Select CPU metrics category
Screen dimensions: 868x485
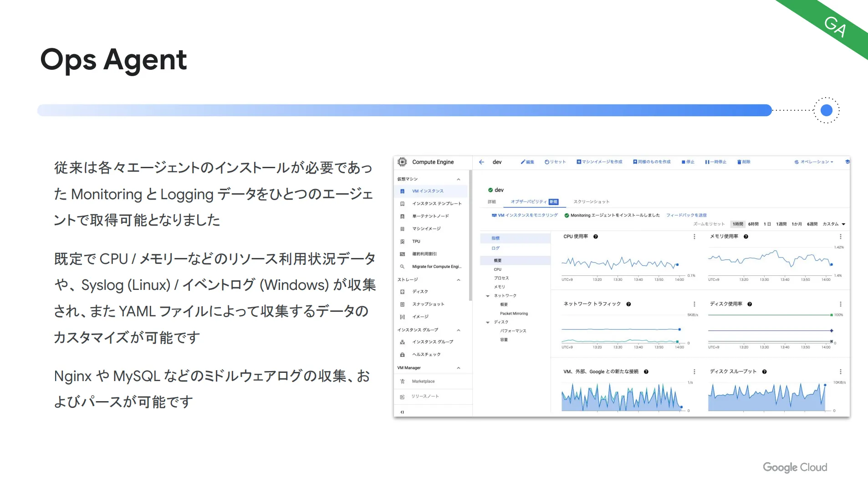(497, 269)
